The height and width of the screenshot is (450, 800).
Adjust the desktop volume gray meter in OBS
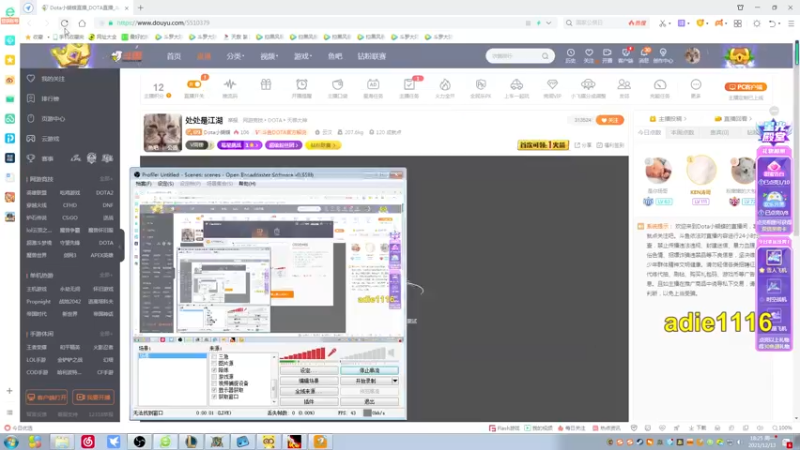pyautogui.click(x=363, y=353)
